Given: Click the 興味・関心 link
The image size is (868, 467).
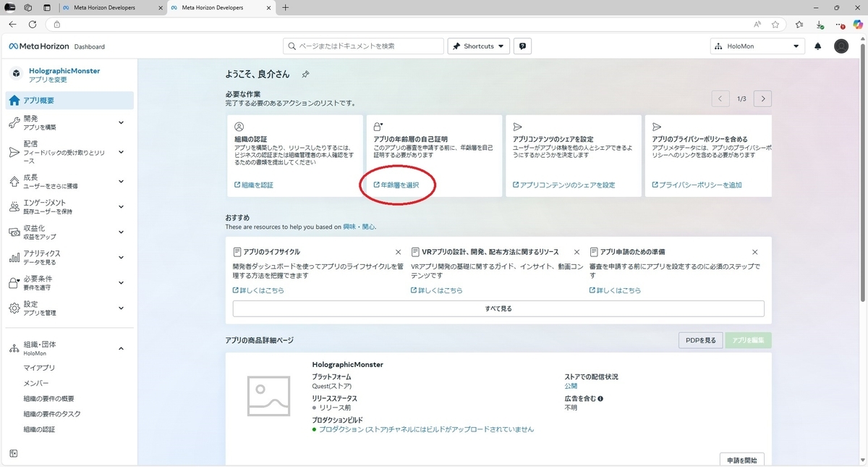Looking at the screenshot, I should [x=359, y=227].
